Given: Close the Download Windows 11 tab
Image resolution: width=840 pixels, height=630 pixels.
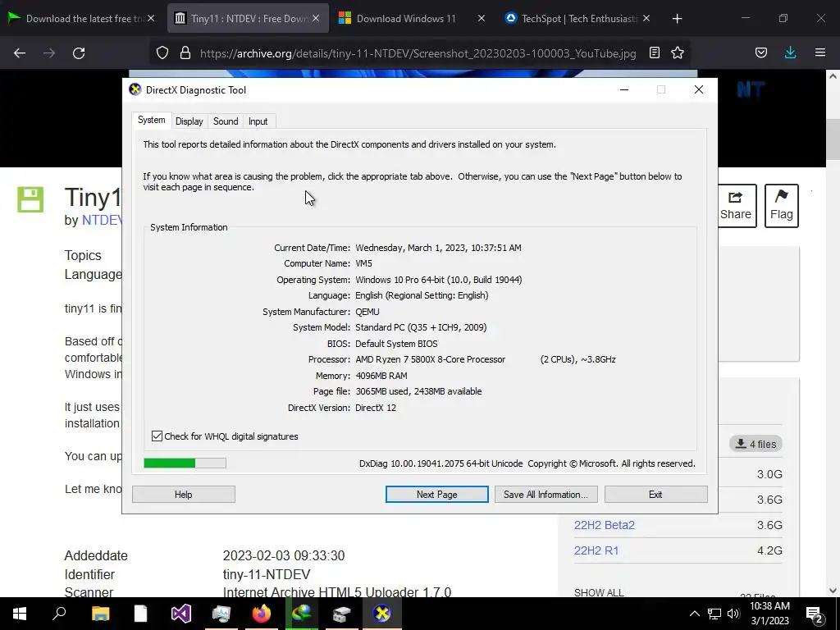Looking at the screenshot, I should (481, 19).
